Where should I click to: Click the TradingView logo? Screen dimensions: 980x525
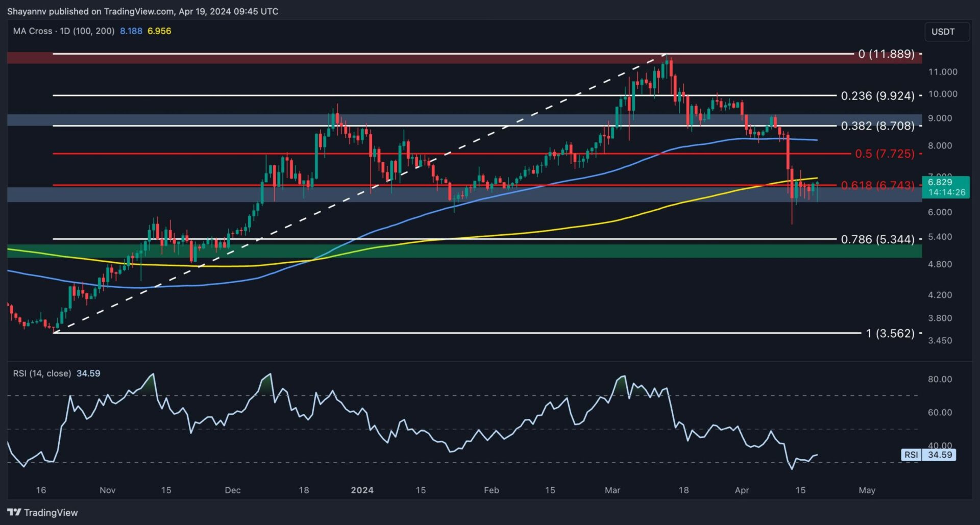coord(43,512)
